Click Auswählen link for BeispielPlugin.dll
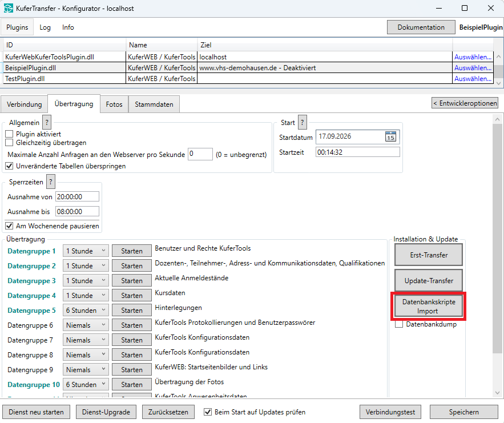 pyautogui.click(x=473, y=68)
